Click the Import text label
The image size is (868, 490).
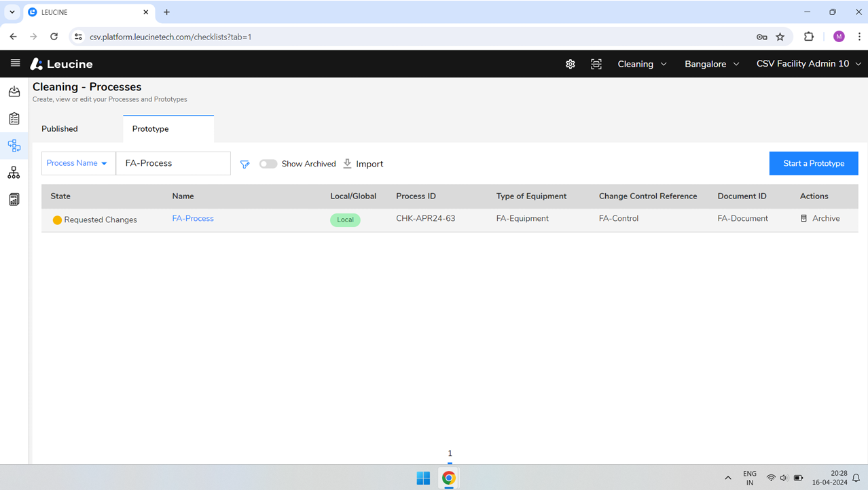click(x=369, y=164)
